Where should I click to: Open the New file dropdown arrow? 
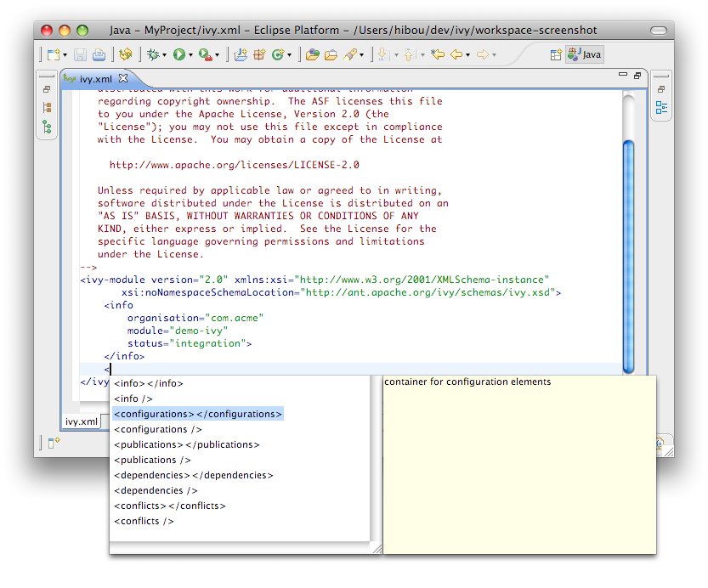pos(64,56)
